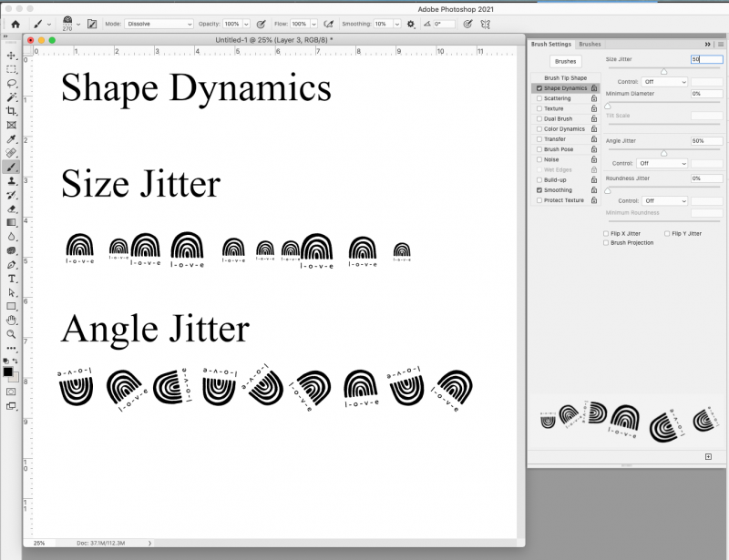Viewport: 729px width, 560px height.
Task: Toggle symmetry paint butterfly icon
Action: point(486,25)
